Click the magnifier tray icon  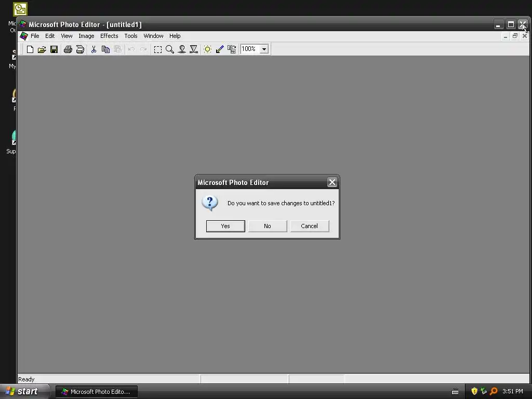(x=494, y=391)
